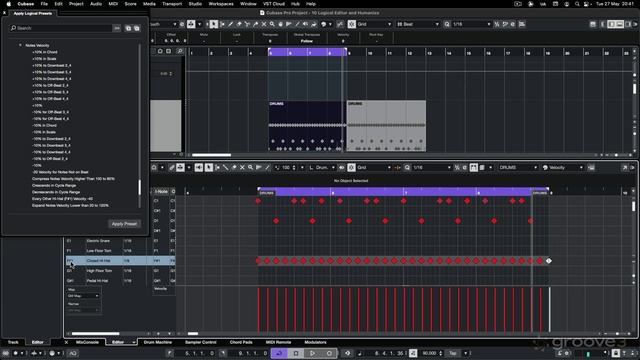Click the Stop button in the transport bar
This screenshot has height=360, width=640.
pyautogui.click(x=296, y=353)
